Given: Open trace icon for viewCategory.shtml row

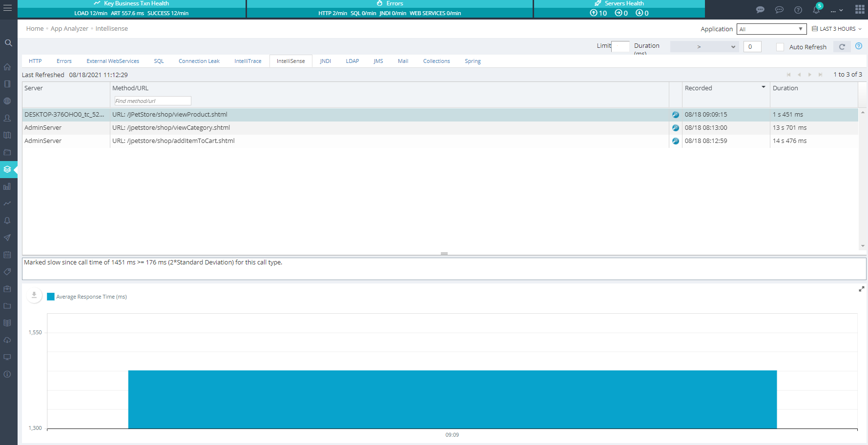Looking at the screenshot, I should 675,128.
